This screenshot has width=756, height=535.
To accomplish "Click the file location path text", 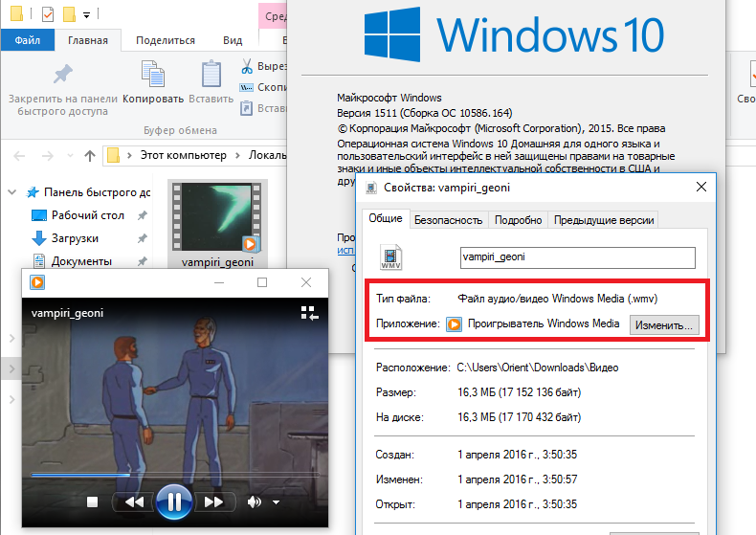I will point(538,368).
